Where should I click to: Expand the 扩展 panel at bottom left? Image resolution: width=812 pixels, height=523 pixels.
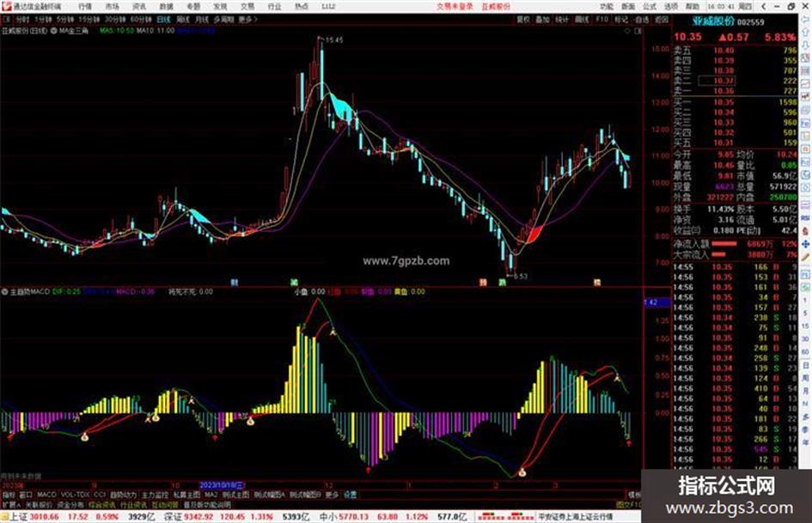[11, 504]
